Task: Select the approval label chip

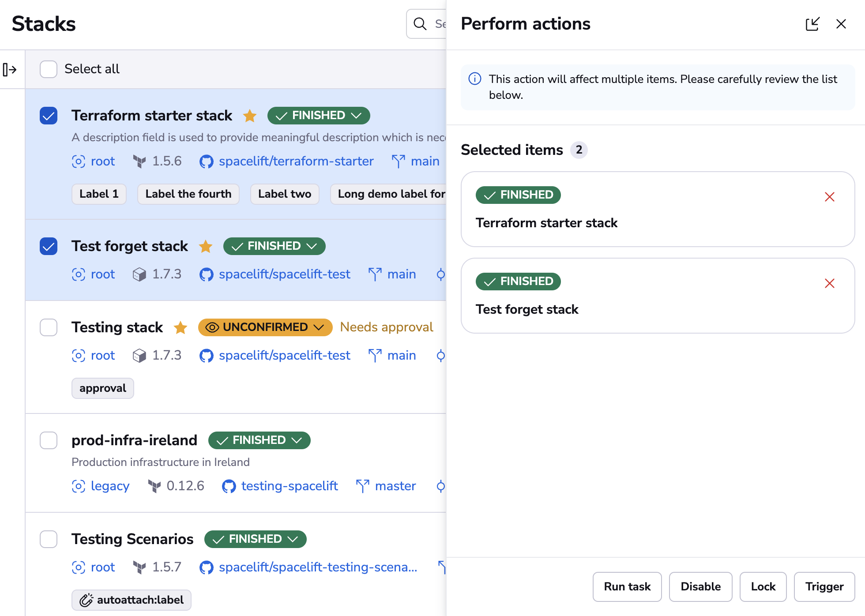Action: 102,388
